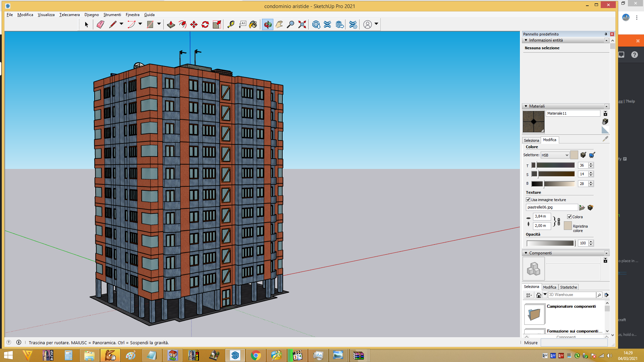644x362 pixels.
Task: Click Send to LayOut icon
Action: (340, 24)
